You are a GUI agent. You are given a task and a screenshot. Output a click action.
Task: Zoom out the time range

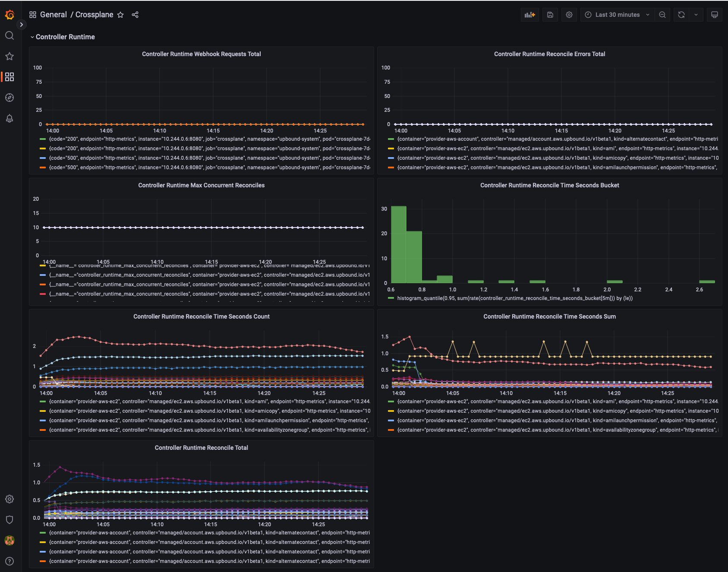(662, 15)
